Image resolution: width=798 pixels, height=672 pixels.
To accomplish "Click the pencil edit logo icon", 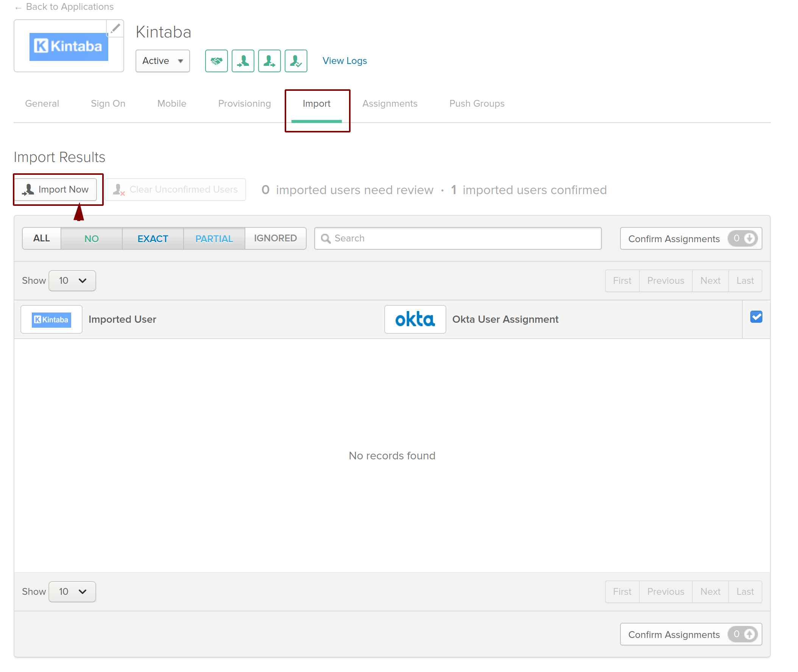I will (115, 28).
